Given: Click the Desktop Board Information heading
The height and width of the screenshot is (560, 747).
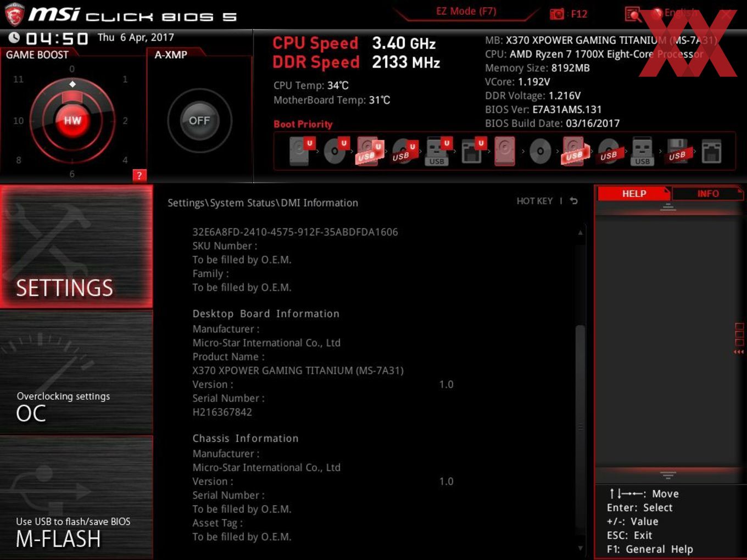Looking at the screenshot, I should pyautogui.click(x=266, y=313).
